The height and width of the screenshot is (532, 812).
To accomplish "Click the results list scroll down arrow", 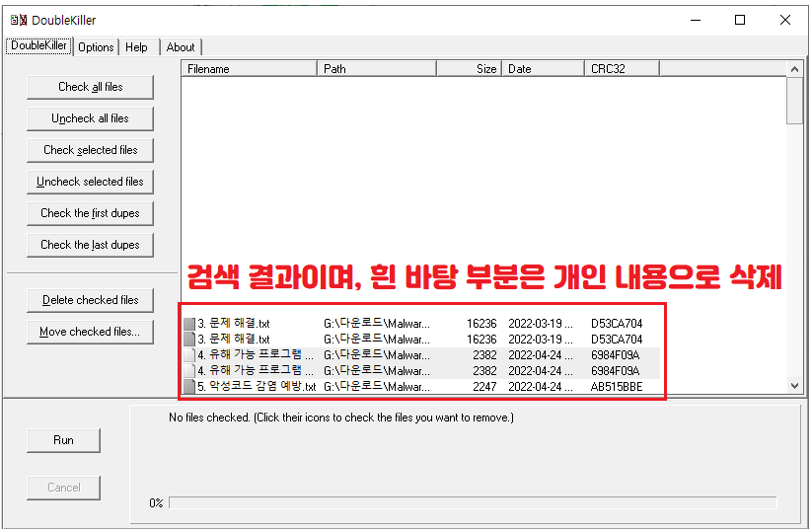I will coord(794,386).
